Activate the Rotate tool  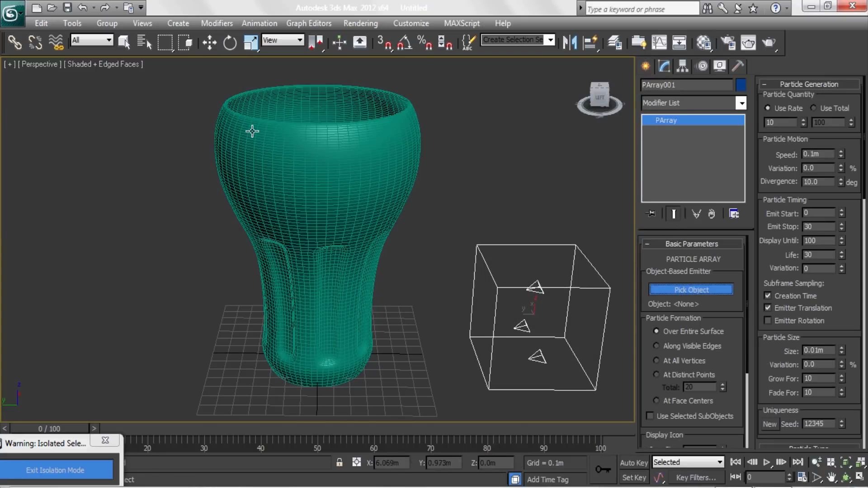click(230, 42)
